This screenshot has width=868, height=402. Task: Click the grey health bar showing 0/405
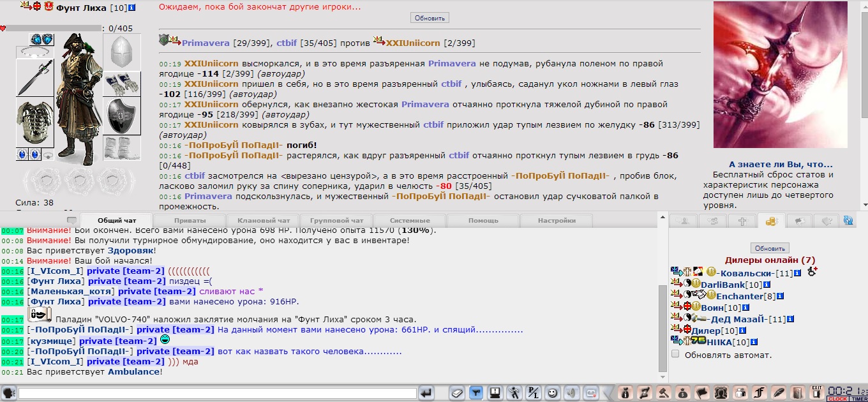[54, 28]
